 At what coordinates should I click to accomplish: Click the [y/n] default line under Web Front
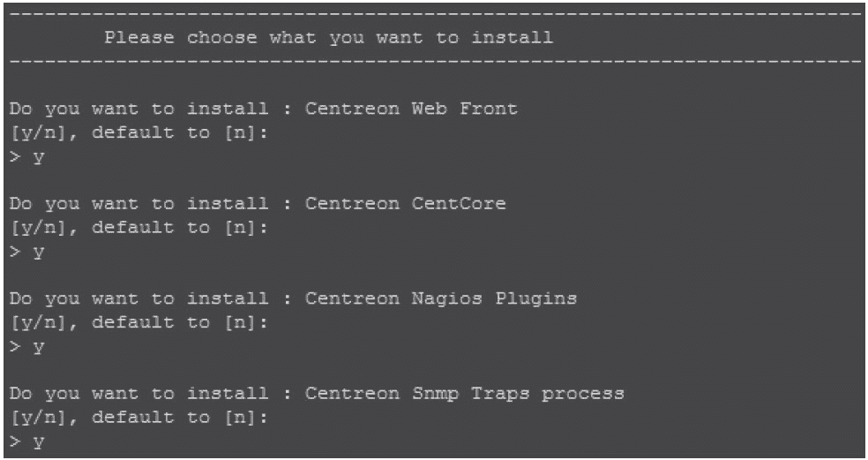(138, 132)
